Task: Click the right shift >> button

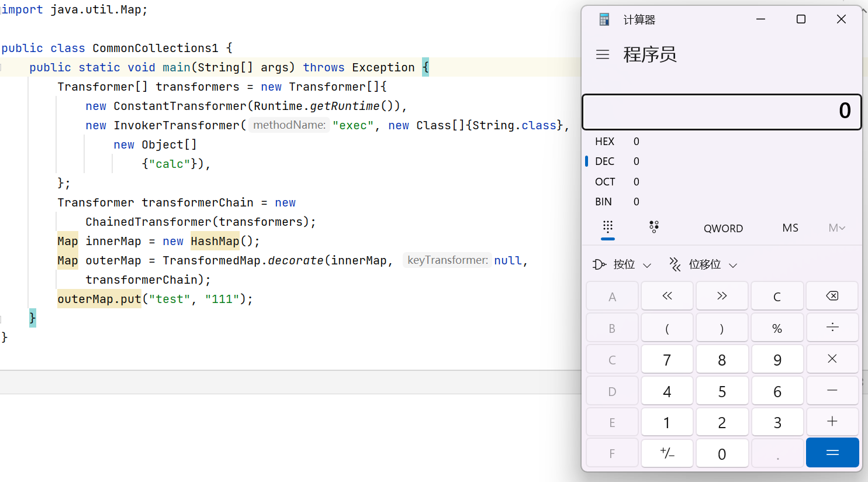Action: [x=722, y=296]
